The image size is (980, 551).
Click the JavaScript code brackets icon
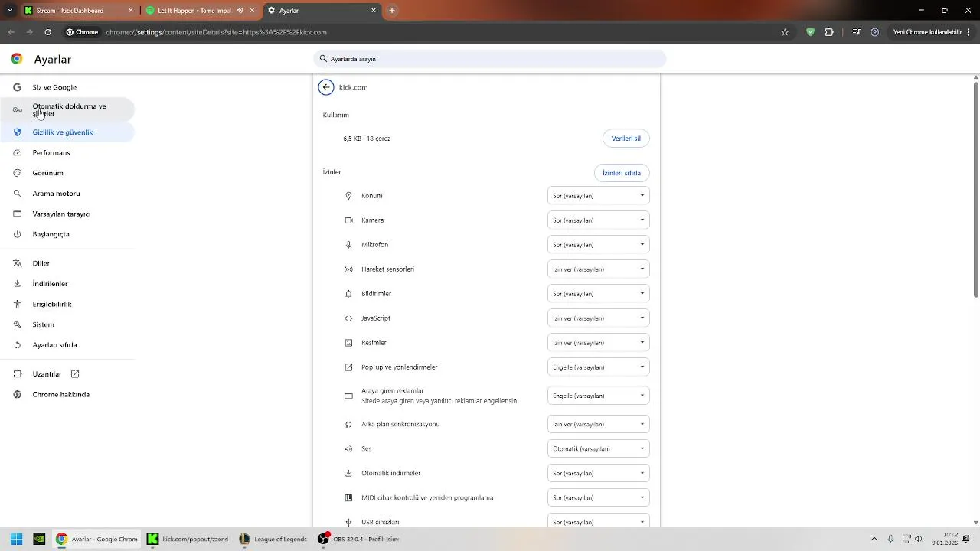(348, 318)
